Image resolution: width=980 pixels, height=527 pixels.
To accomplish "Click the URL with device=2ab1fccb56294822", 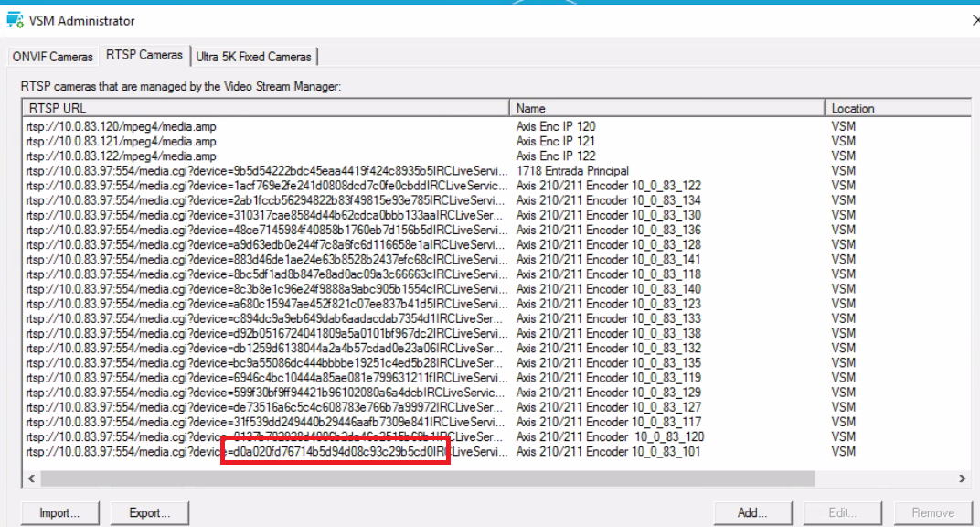I will click(267, 200).
